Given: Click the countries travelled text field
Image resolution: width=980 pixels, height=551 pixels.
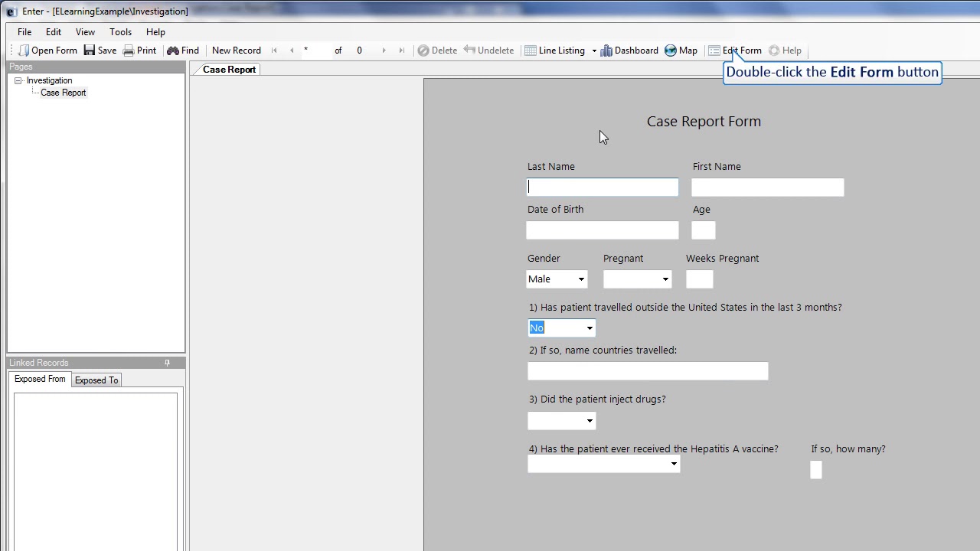Looking at the screenshot, I should 648,371.
